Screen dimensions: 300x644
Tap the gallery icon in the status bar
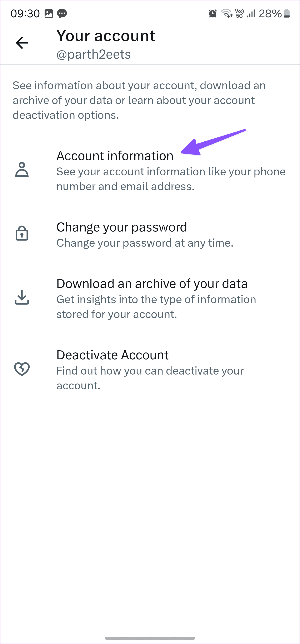(x=49, y=14)
